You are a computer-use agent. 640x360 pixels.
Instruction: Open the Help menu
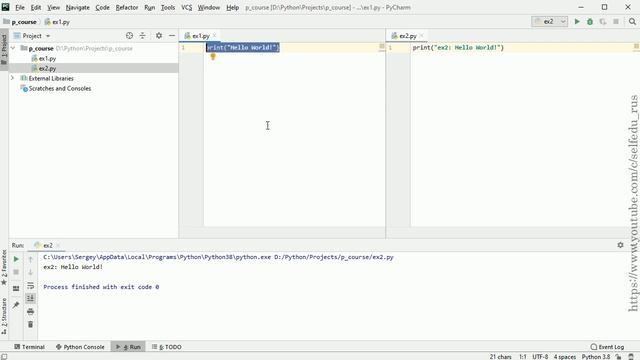[232, 7]
